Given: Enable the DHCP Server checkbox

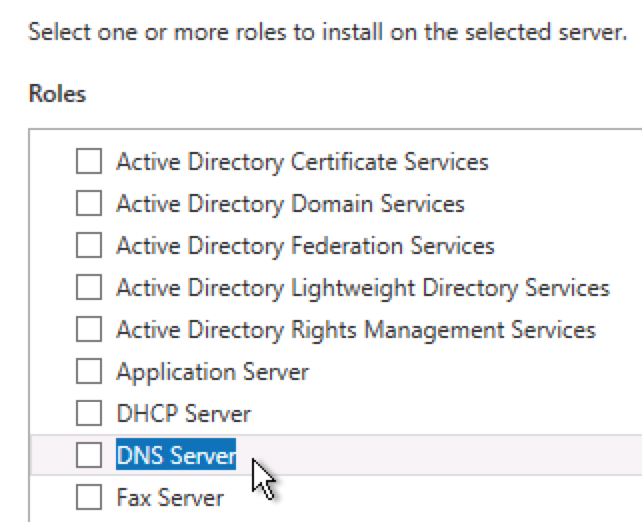Looking at the screenshot, I should 89,413.
